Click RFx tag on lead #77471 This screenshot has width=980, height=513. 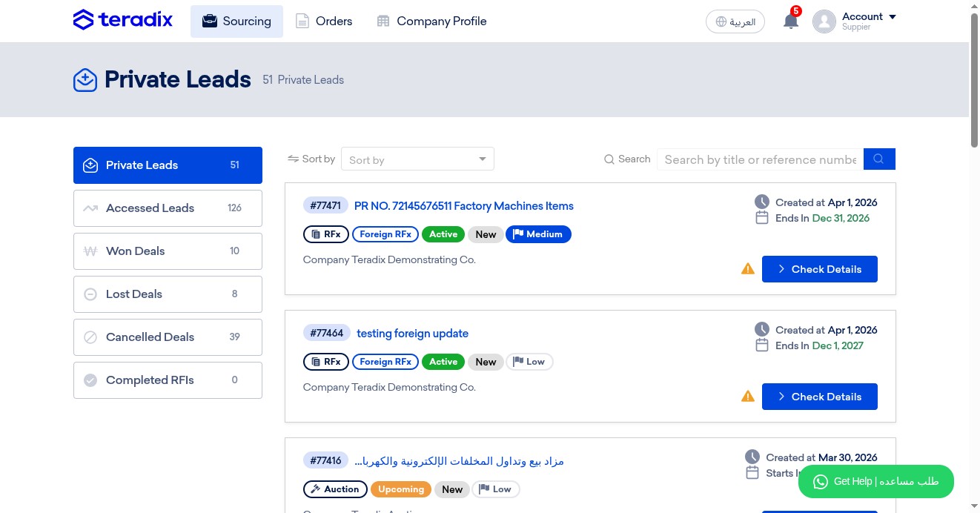[x=326, y=234]
